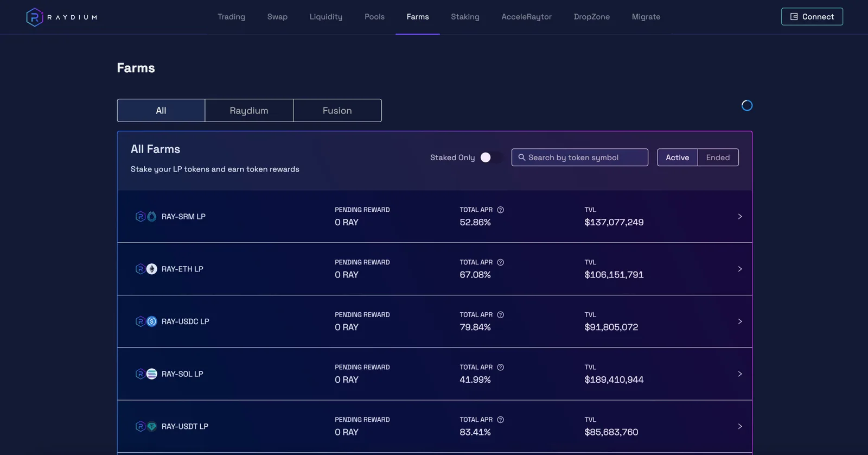Image resolution: width=868 pixels, height=455 pixels.
Task: Go to the Staking page
Action: 465,17
